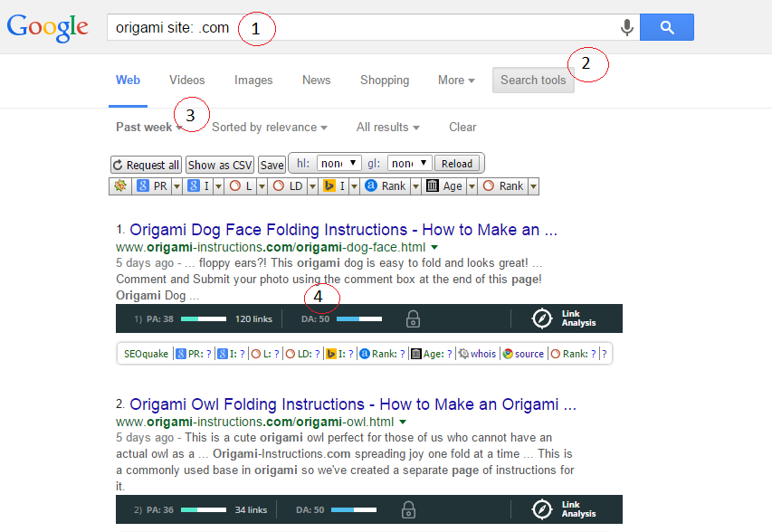Open the 'gl:' country select box
Screen dimensions: 772x532
pyautogui.click(x=410, y=163)
